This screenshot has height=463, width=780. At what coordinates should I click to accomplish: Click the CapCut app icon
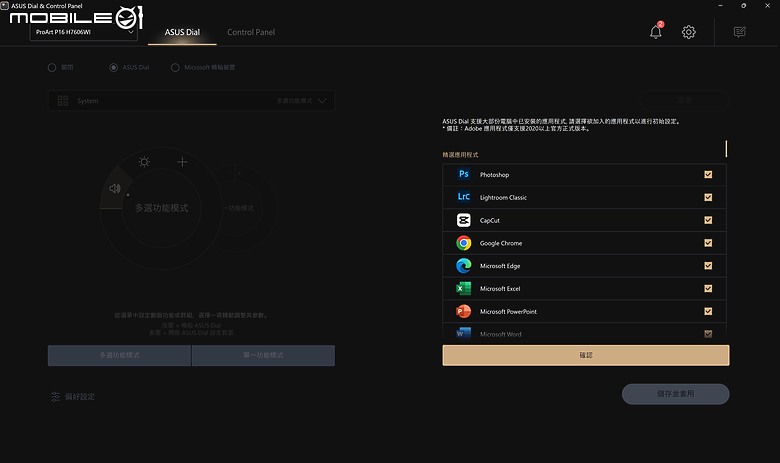click(x=464, y=220)
